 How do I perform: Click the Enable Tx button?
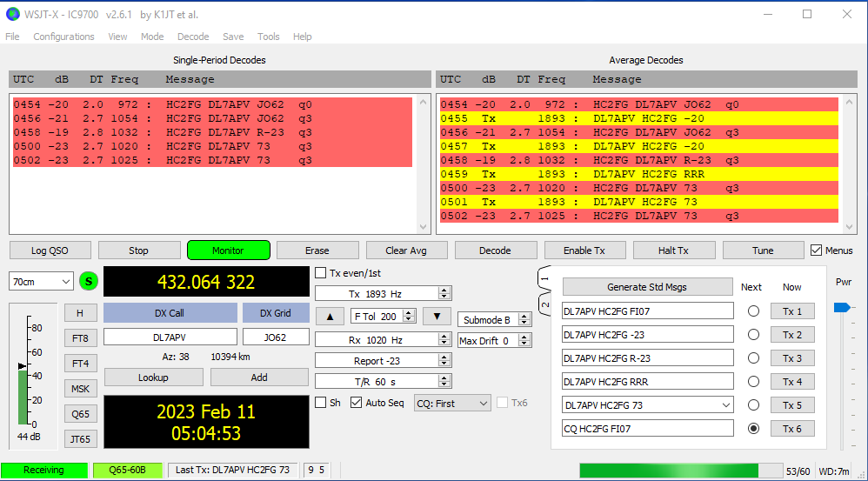(584, 251)
